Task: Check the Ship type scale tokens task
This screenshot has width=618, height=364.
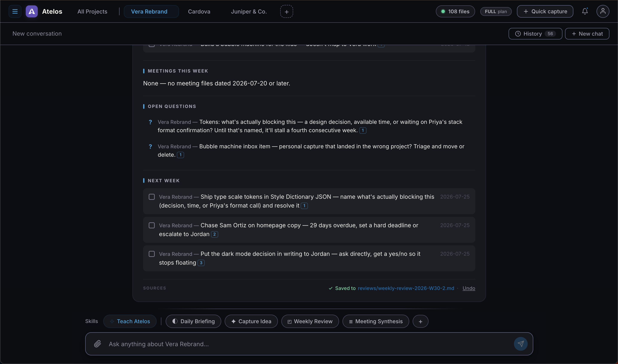Action: click(x=151, y=197)
